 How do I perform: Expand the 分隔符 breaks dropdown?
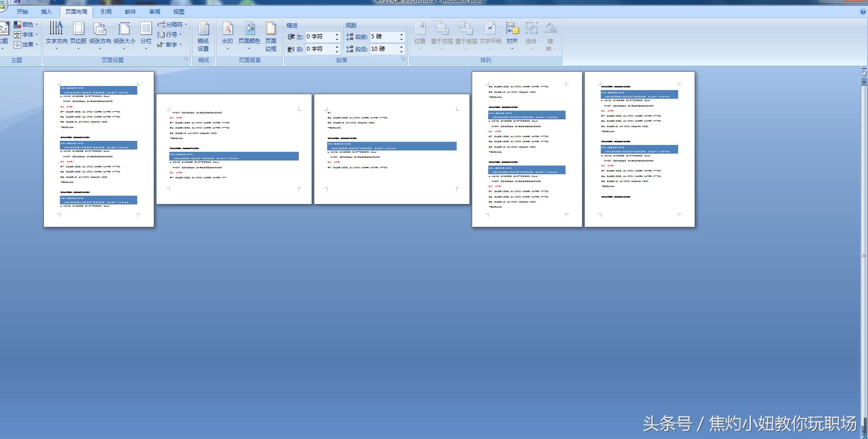[x=173, y=24]
